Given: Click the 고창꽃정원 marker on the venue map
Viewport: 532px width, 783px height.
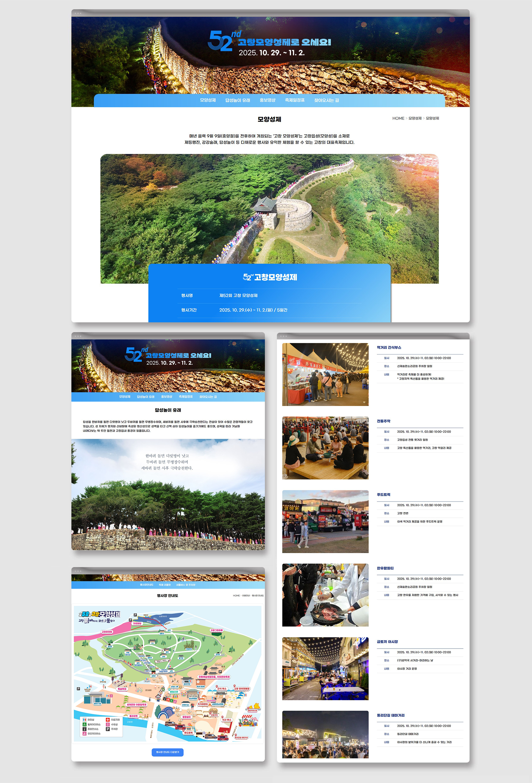Looking at the screenshot, I should (x=107, y=632).
